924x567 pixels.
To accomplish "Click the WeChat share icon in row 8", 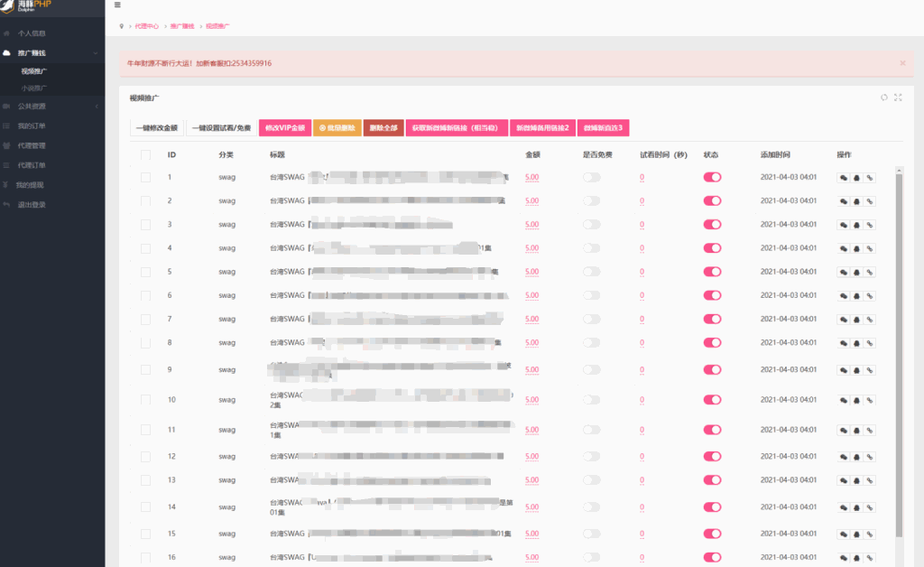I will 844,342.
